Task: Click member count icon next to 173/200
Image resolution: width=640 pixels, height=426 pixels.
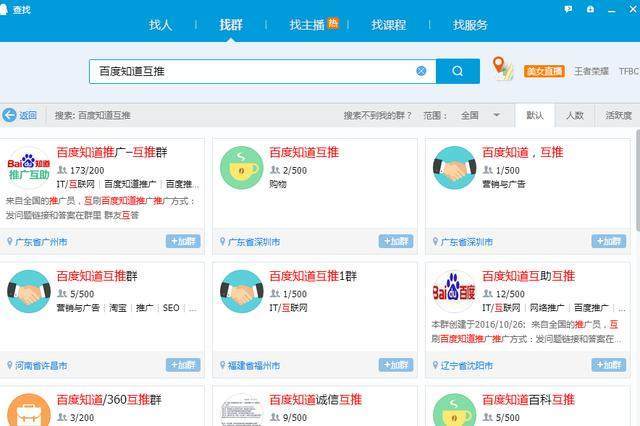Action: click(x=62, y=170)
